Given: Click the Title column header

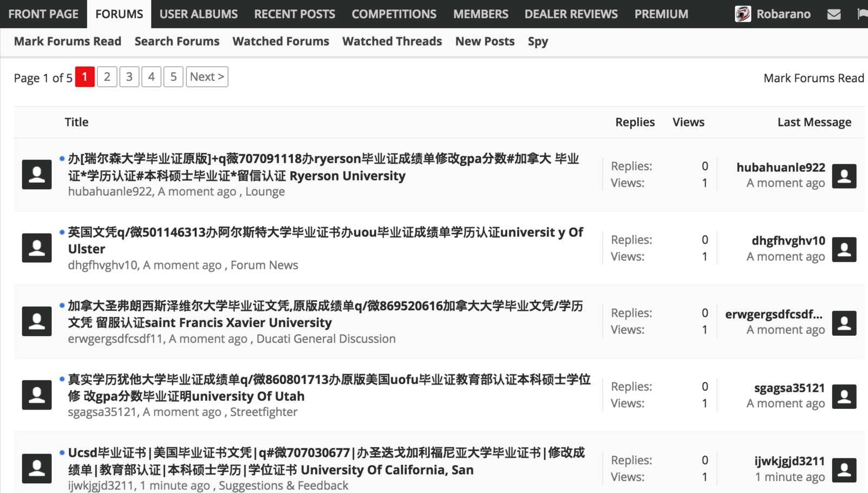Looking at the screenshot, I should tap(76, 122).
